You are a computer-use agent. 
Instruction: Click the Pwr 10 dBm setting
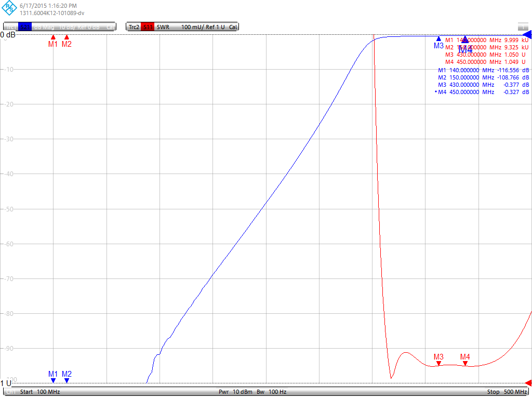pos(235,392)
